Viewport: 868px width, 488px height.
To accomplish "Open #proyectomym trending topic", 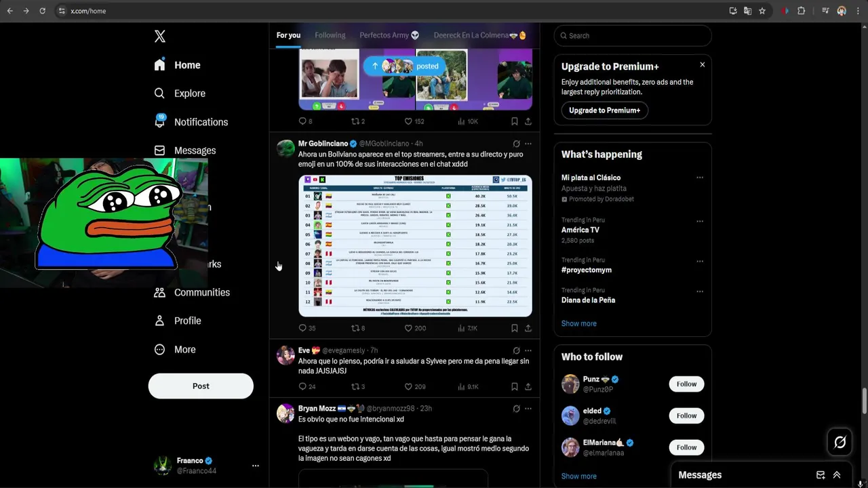I will (587, 270).
